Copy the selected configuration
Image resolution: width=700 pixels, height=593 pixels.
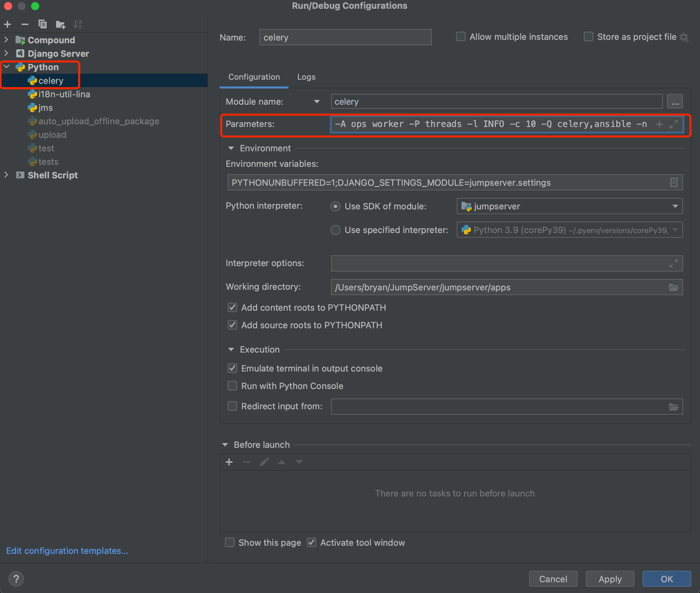pyautogui.click(x=43, y=24)
